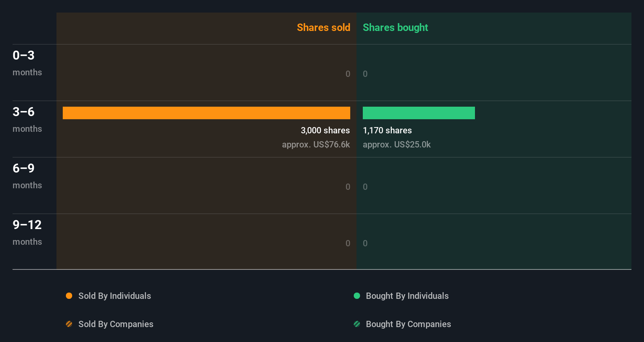Click the Shares bought column header

click(x=395, y=27)
